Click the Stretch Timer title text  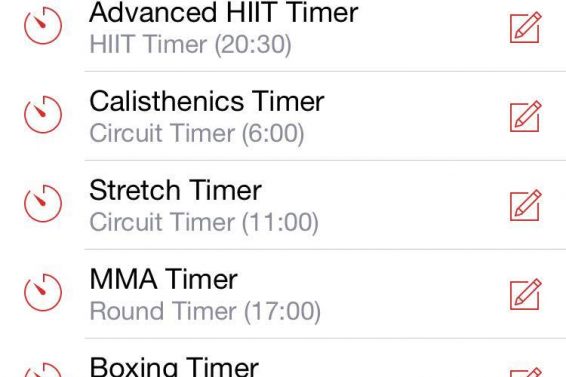pyautogui.click(x=175, y=190)
